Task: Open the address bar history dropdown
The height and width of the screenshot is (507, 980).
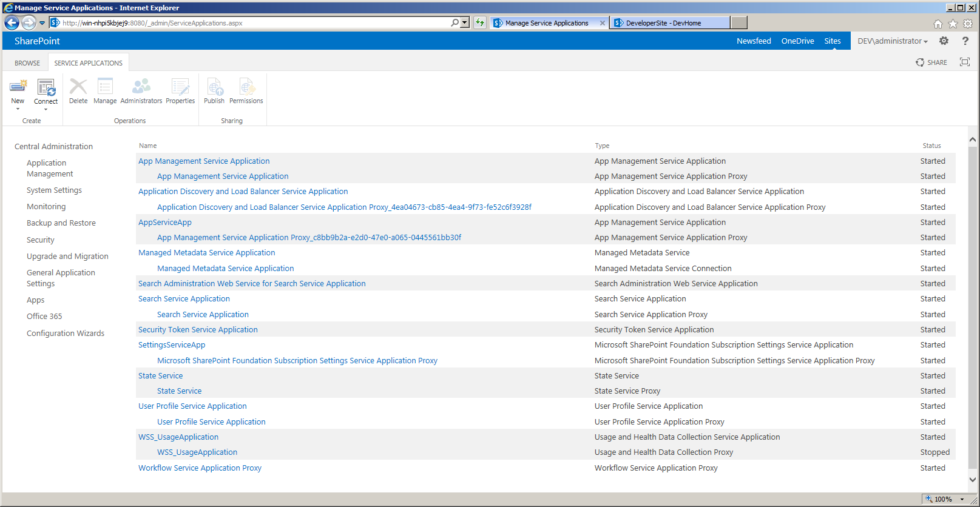Action: pyautogui.click(x=465, y=22)
